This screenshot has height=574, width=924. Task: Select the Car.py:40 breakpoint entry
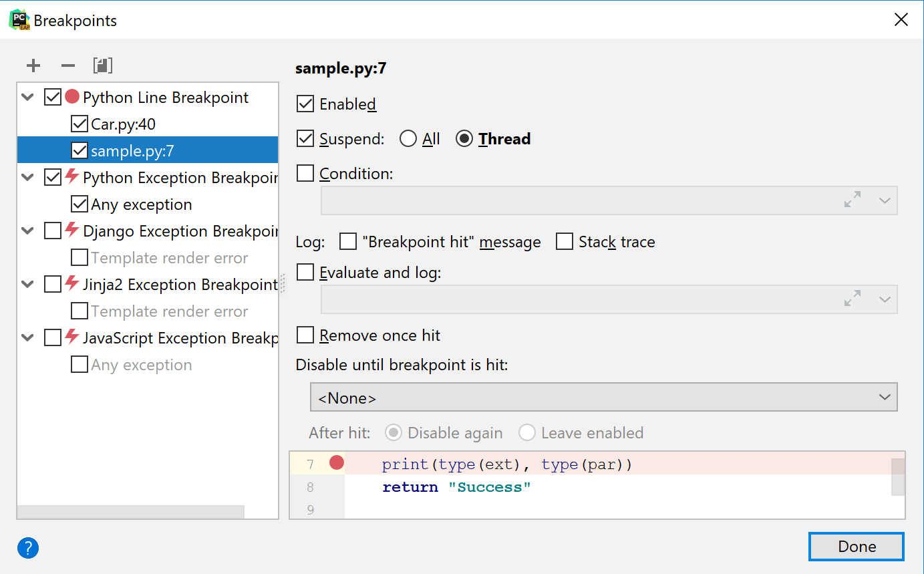(124, 124)
